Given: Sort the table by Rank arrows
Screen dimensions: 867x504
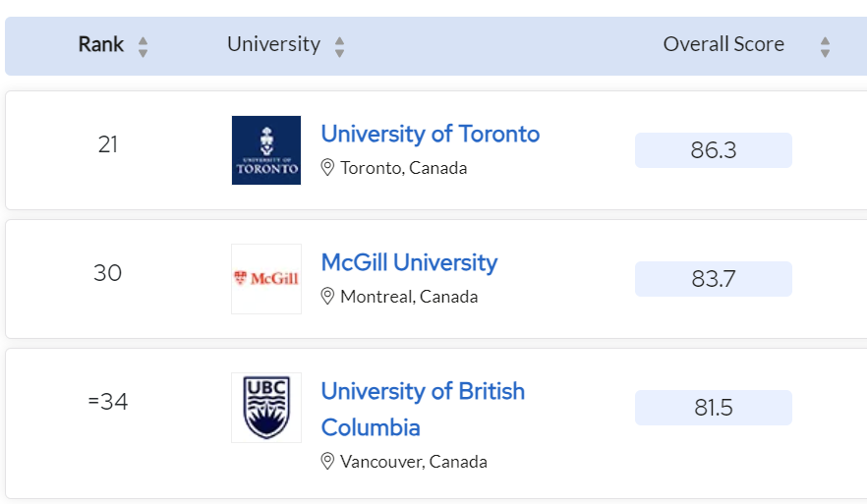Looking at the screenshot, I should click(143, 47).
